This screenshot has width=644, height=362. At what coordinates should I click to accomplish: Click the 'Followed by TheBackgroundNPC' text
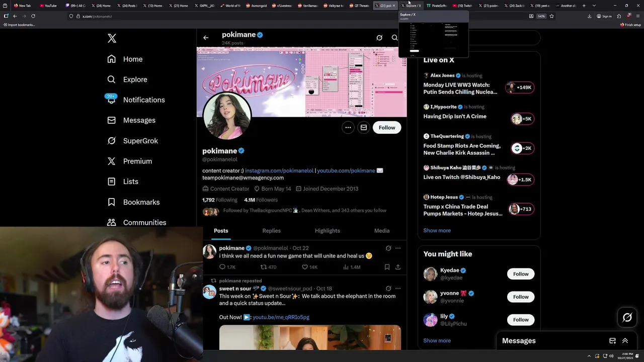click(x=305, y=210)
